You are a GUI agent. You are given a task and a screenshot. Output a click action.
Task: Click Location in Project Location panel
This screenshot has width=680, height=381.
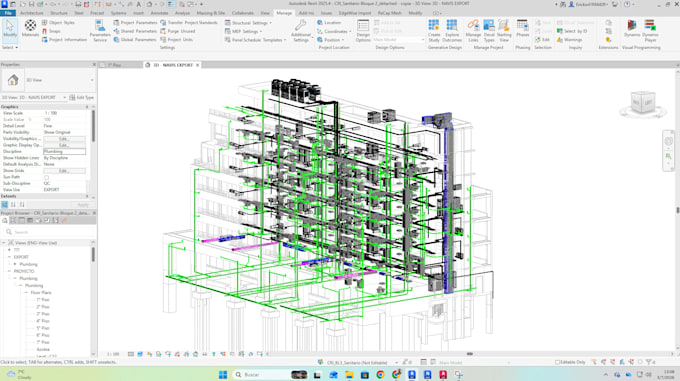coord(329,23)
